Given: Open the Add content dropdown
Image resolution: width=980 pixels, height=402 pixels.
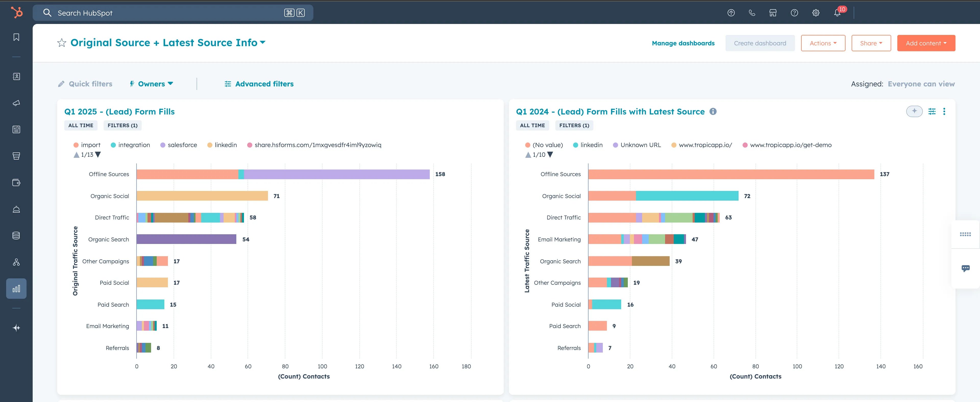Looking at the screenshot, I should (x=926, y=43).
